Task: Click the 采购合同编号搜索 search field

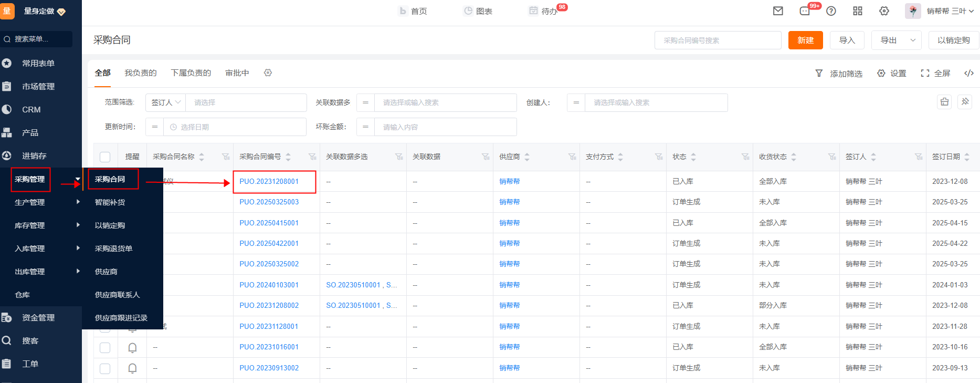Action: (718, 40)
